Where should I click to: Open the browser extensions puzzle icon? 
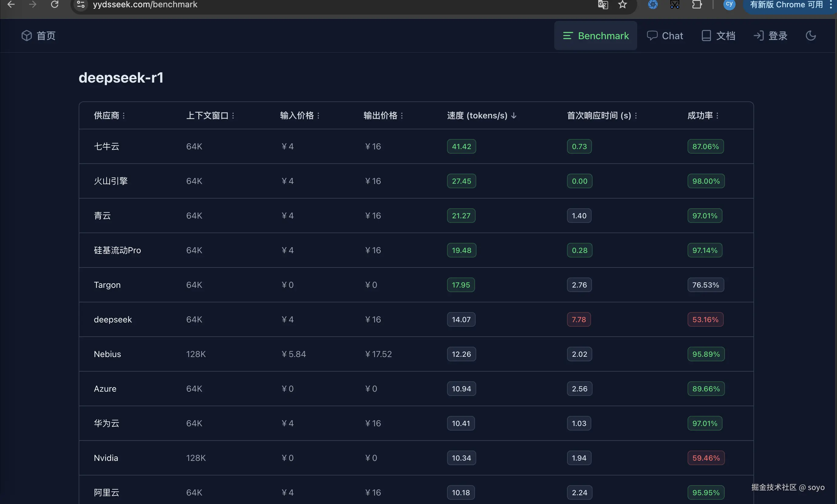(x=697, y=5)
